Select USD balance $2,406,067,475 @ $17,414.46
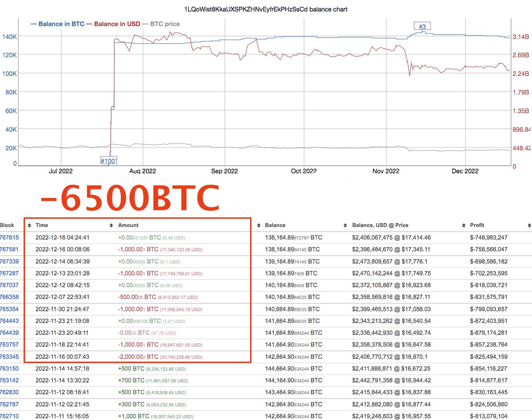The image size is (532, 420). [391, 238]
